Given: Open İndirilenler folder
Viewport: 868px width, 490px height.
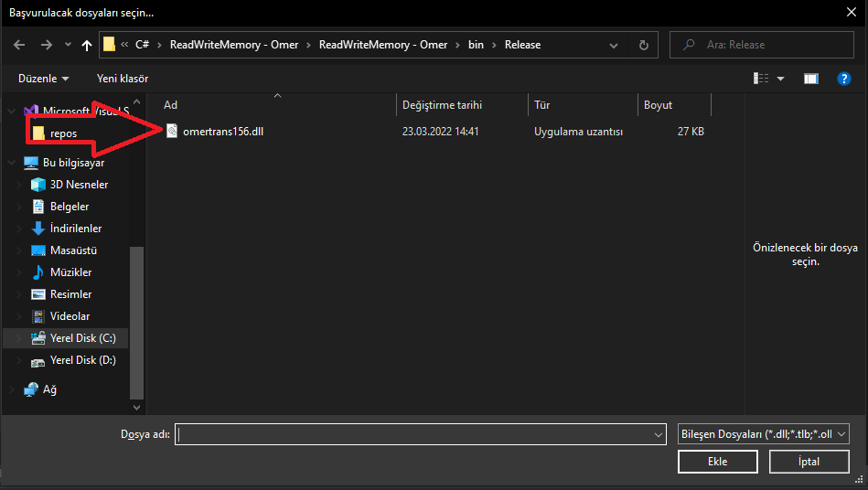Looking at the screenshot, I should [x=76, y=229].
